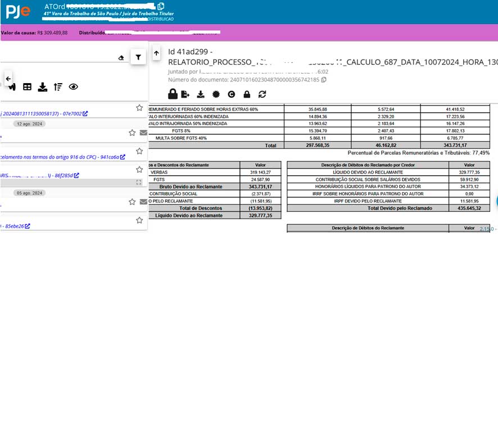The height and width of the screenshot is (448, 498).
Task: Download the process documents from timeline toolbar
Action: pos(43,87)
